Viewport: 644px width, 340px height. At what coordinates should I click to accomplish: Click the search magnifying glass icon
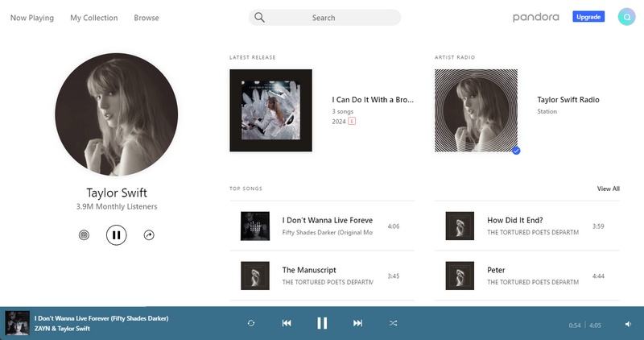(x=259, y=18)
